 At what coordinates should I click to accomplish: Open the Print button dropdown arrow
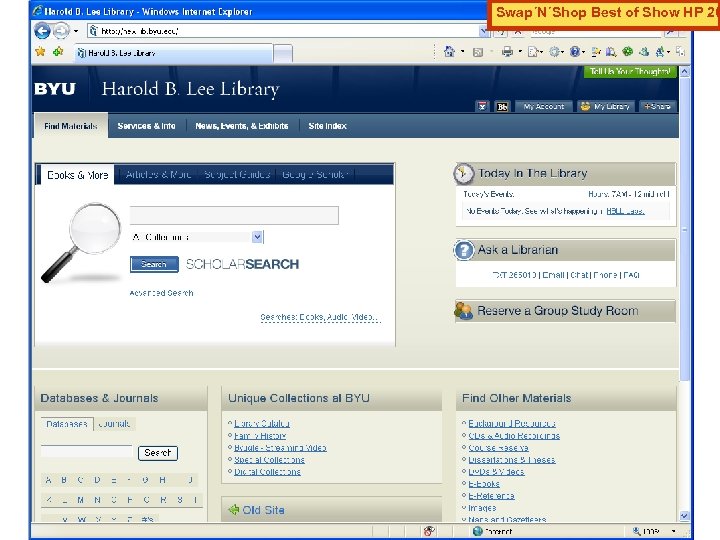tap(520, 51)
